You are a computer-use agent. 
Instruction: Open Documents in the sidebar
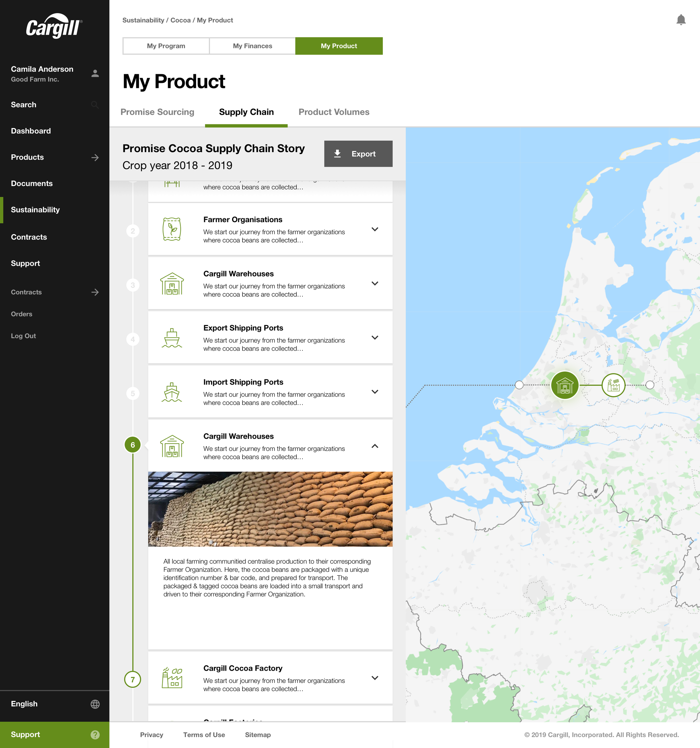[x=32, y=183]
